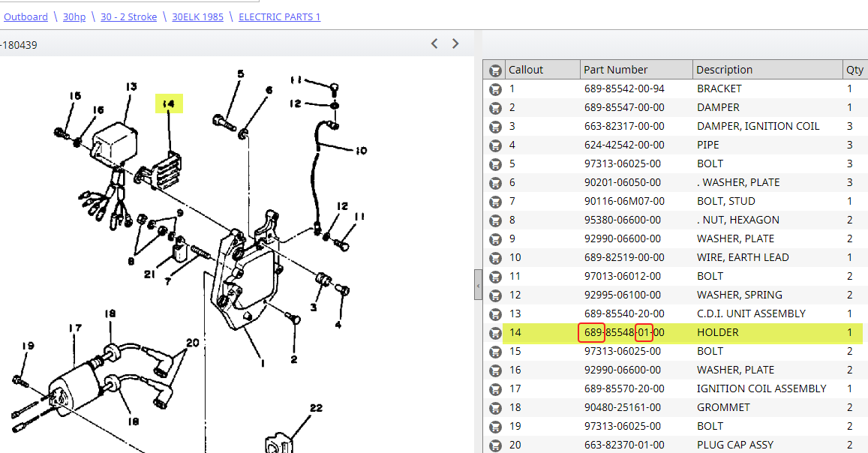The height and width of the screenshot is (453, 868).
Task: Click cart icon in table header
Action: [x=495, y=70]
